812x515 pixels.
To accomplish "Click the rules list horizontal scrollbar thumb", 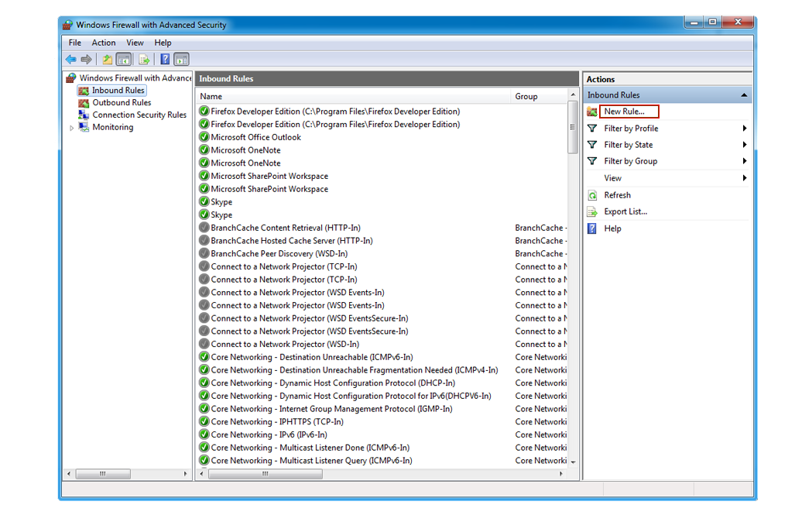I will pyautogui.click(x=266, y=474).
